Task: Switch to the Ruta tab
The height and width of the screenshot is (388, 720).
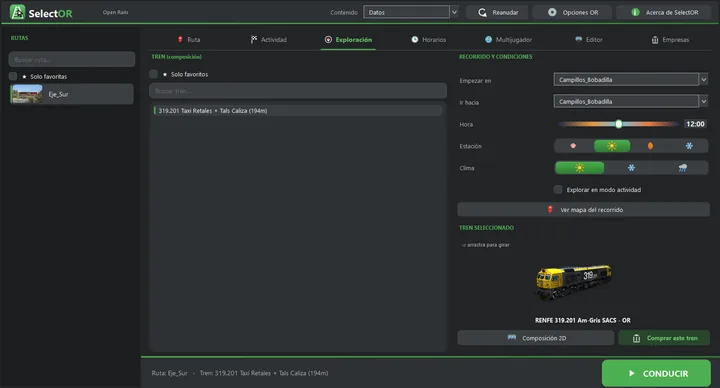Action: (188, 40)
